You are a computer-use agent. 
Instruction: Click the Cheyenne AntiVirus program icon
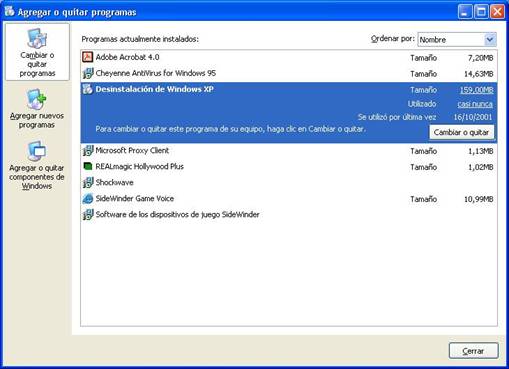point(88,73)
